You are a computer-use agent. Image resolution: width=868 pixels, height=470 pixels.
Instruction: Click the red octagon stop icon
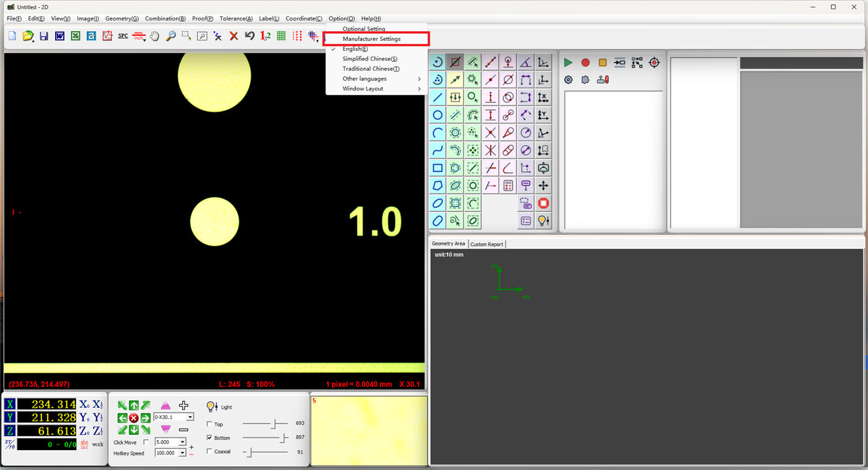[544, 203]
